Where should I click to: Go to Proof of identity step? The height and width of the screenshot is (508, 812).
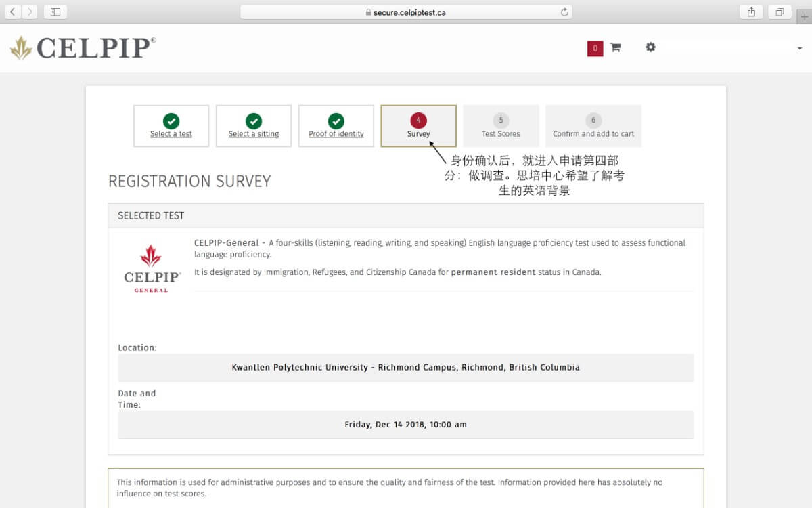[336, 126]
